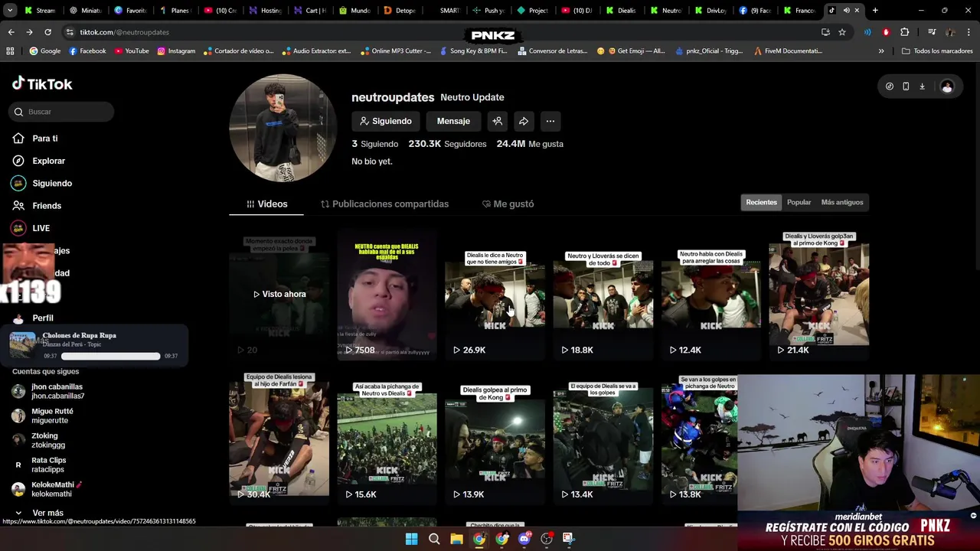Open video 'Diealis y Lloverás golpean al primo'
Screen dimensions: 980x551
click(818, 294)
